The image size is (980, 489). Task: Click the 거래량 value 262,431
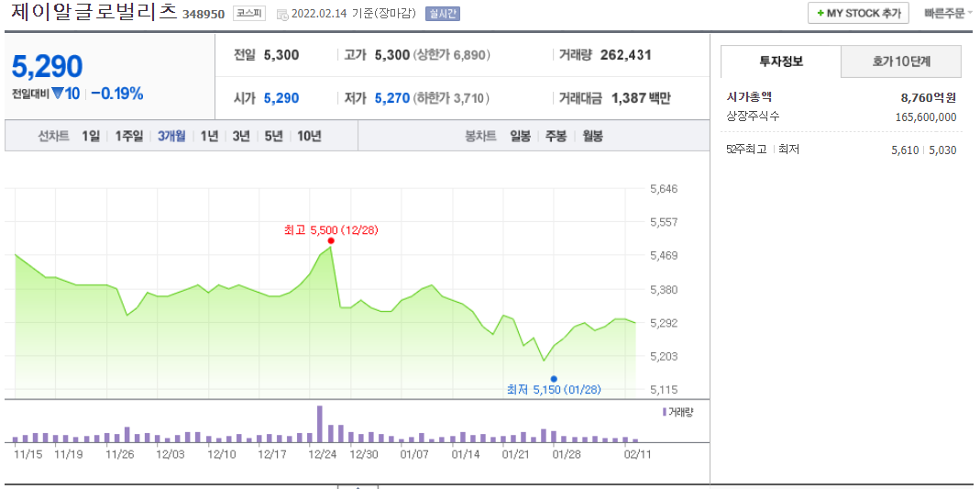625,55
